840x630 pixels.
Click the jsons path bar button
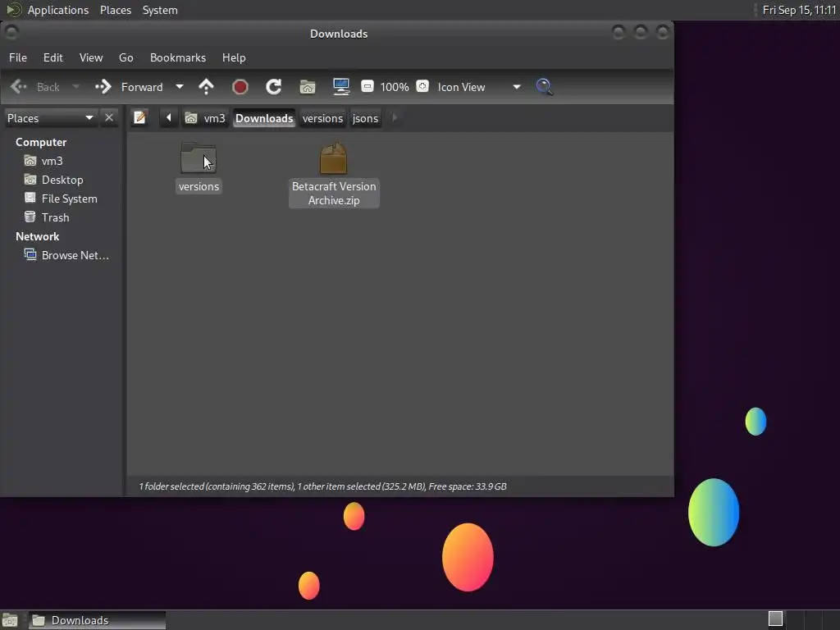point(365,118)
